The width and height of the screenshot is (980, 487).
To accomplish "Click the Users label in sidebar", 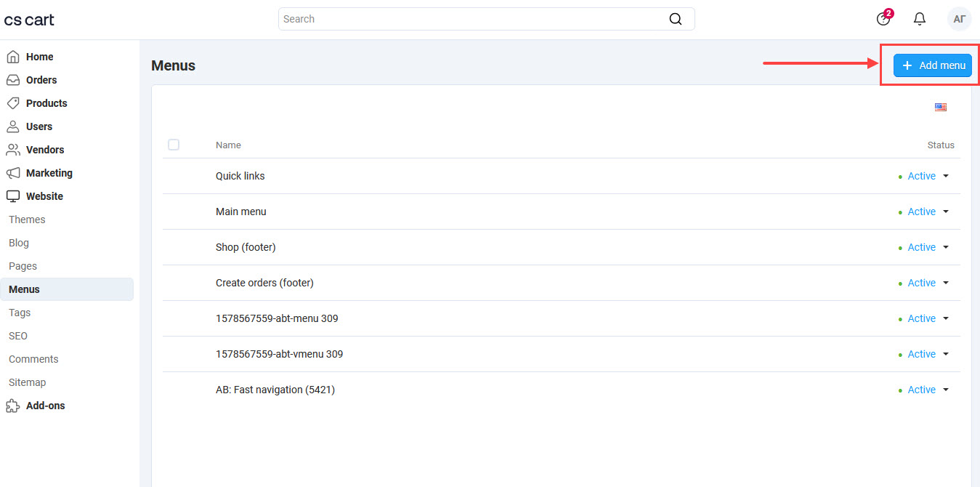I will point(39,126).
